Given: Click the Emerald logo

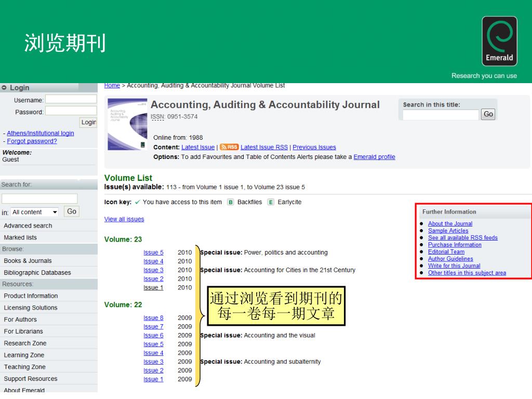Looking at the screenshot, I should tap(499, 41).
